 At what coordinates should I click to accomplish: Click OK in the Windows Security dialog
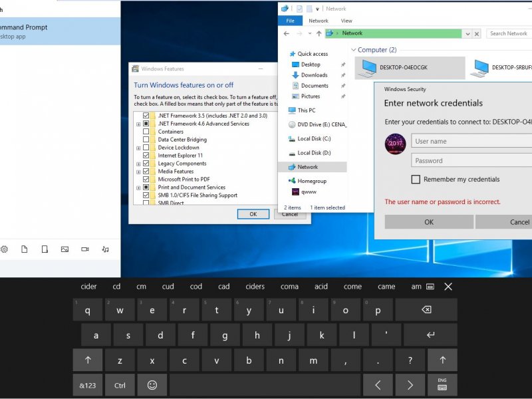click(x=429, y=222)
